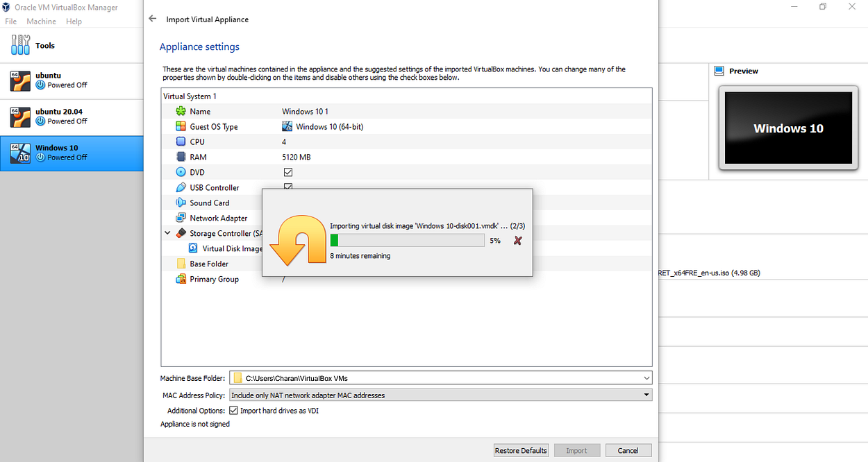The width and height of the screenshot is (868, 462).
Task: Click the Windows 10 (64-bit) OS icon
Action: (x=287, y=126)
